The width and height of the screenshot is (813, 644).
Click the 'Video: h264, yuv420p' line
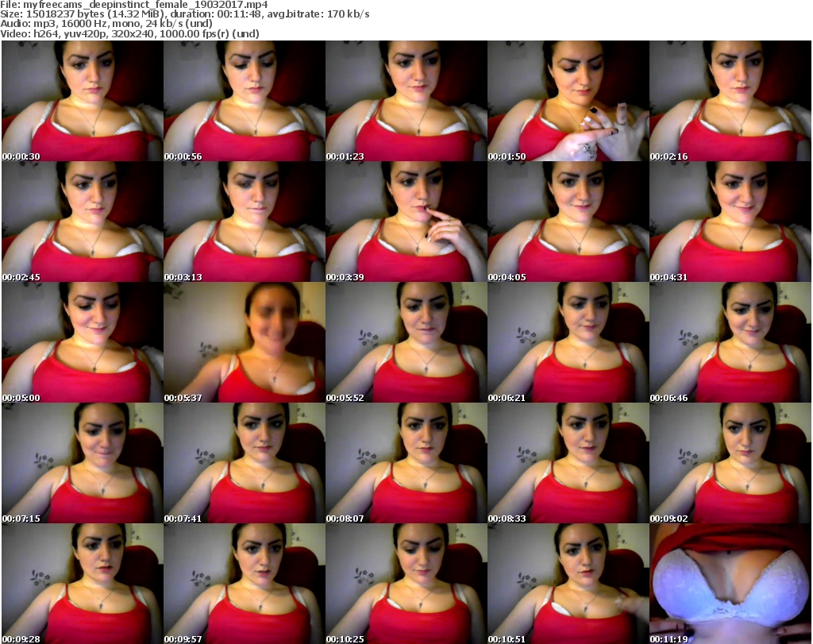129,33
